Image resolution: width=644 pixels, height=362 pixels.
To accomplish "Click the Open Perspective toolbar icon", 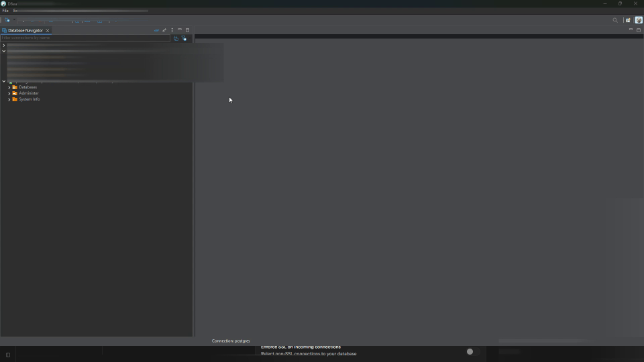I will (x=628, y=20).
